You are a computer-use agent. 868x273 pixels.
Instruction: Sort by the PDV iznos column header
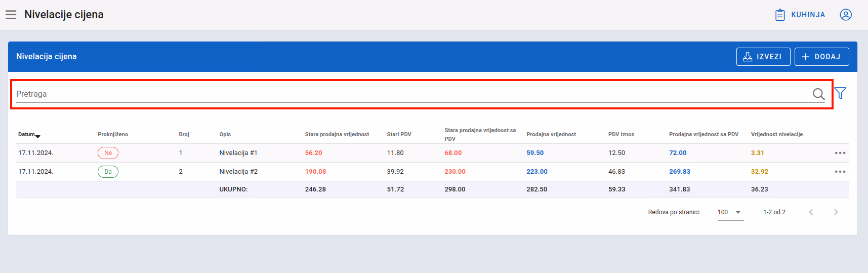(621, 135)
